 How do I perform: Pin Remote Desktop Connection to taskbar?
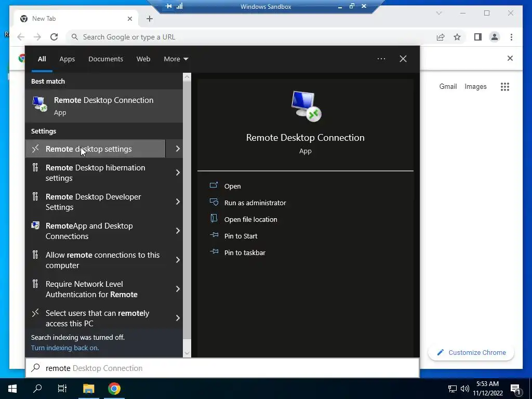(x=245, y=253)
